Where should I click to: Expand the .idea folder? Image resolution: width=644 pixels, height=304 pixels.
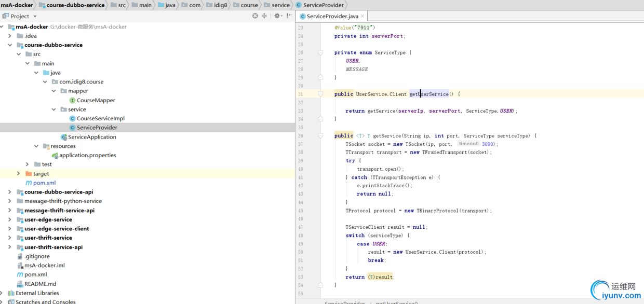point(10,36)
